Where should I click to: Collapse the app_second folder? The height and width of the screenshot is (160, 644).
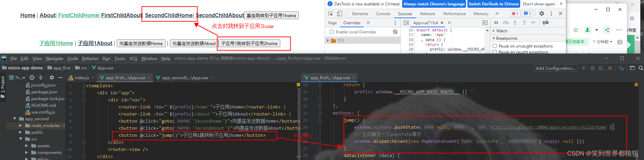[x=14, y=119]
